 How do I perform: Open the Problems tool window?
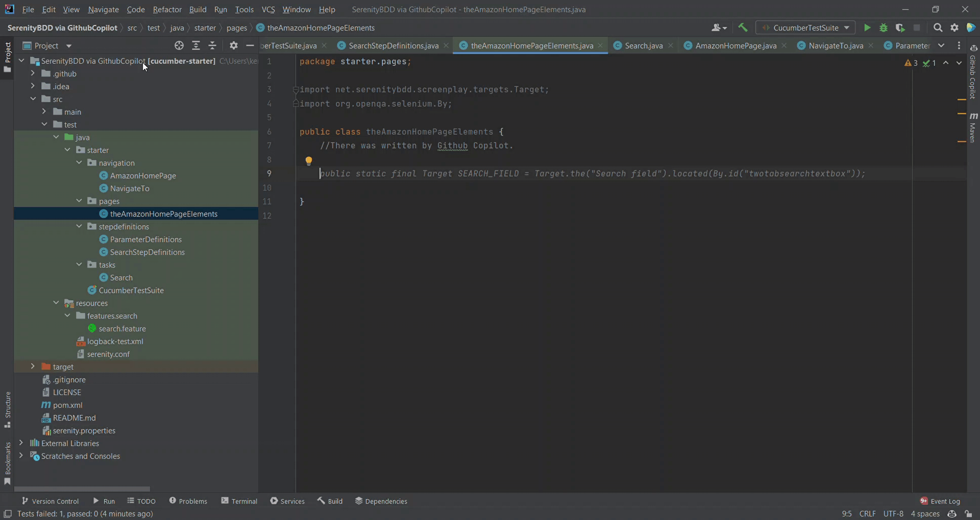188,501
